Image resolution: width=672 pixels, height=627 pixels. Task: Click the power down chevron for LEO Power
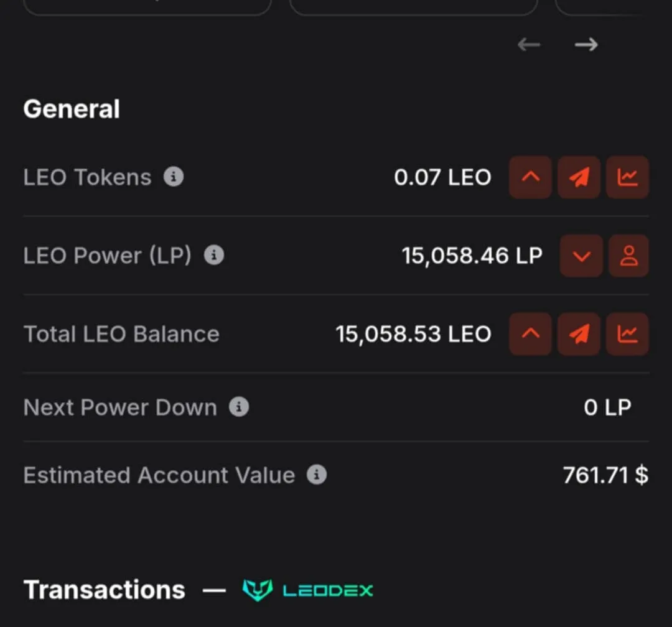(582, 256)
